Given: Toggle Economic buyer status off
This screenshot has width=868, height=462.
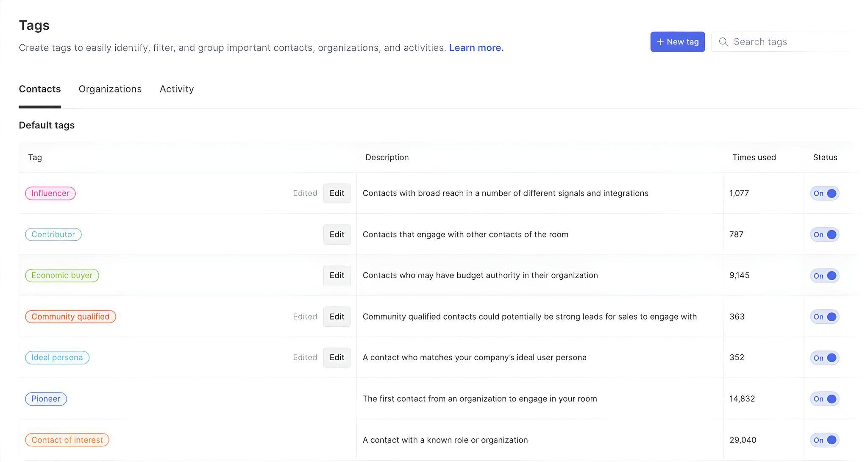Looking at the screenshot, I should (824, 276).
